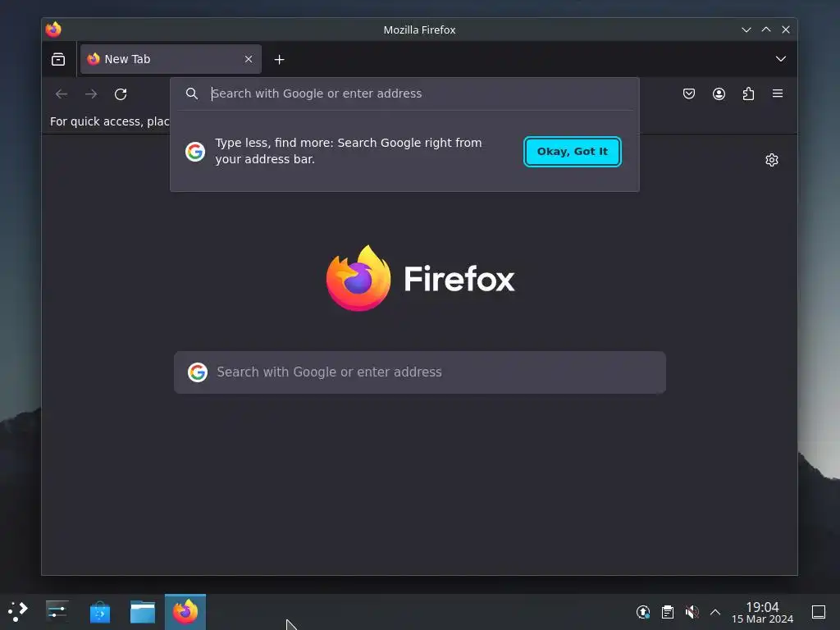Expand the list all tabs chevron
This screenshot has width=840, height=630.
[x=781, y=59]
